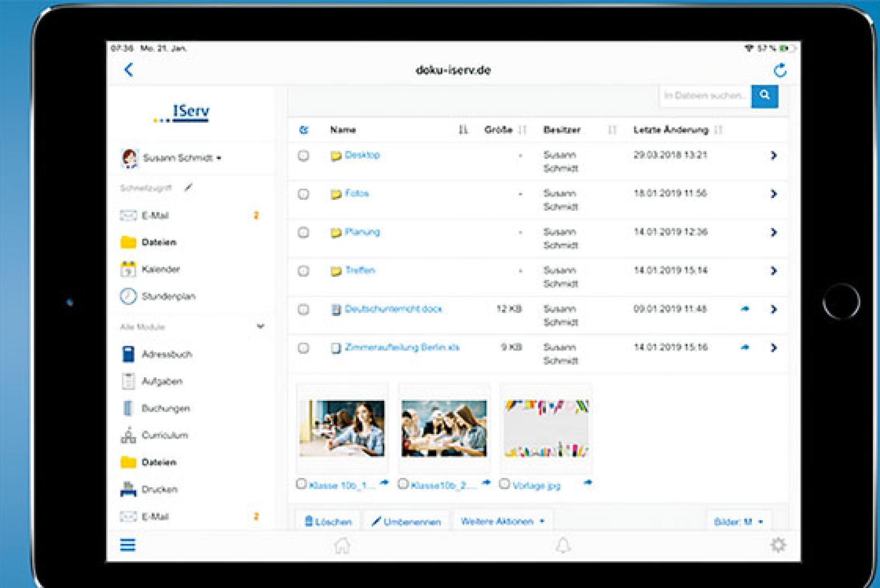Edit quick access with pencil icon

pos(189,188)
